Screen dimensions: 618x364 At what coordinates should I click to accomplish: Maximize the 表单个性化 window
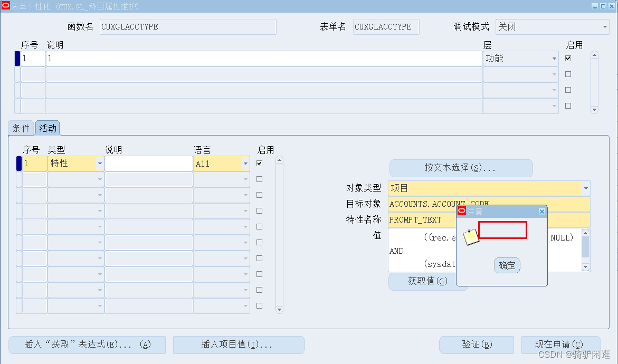603,6
